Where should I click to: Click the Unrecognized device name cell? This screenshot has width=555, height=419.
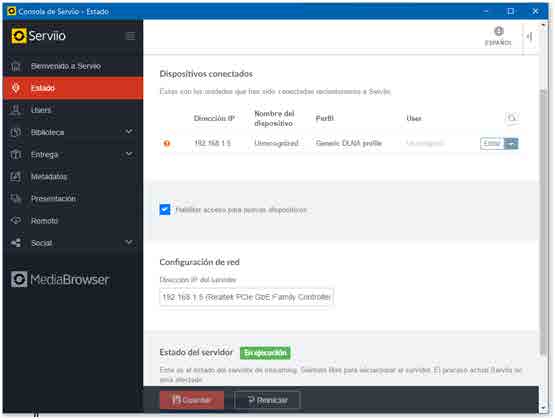[276, 143]
